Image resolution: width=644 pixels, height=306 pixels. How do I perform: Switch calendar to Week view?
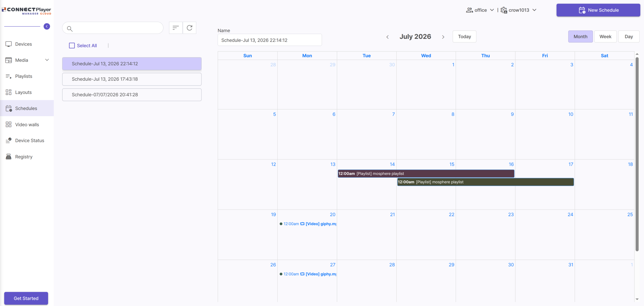[x=605, y=36]
